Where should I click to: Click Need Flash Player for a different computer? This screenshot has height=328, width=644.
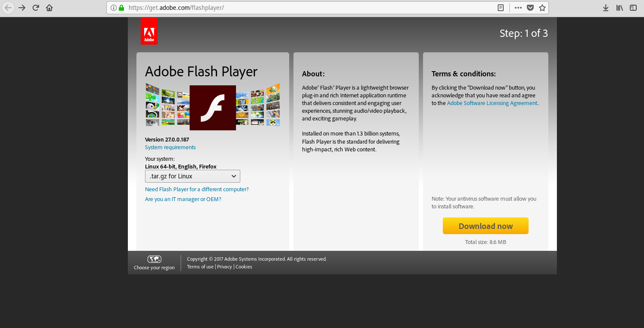pos(197,190)
